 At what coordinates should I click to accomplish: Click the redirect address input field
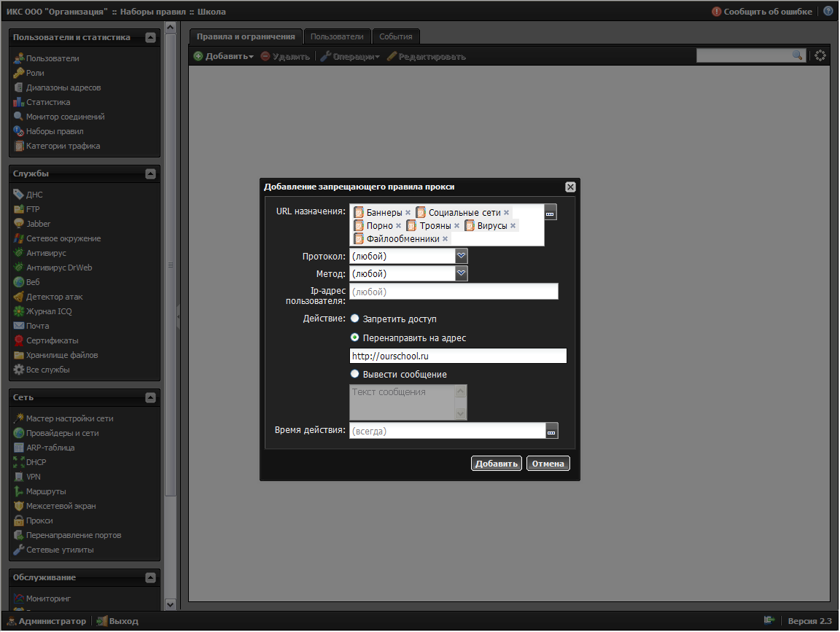458,356
